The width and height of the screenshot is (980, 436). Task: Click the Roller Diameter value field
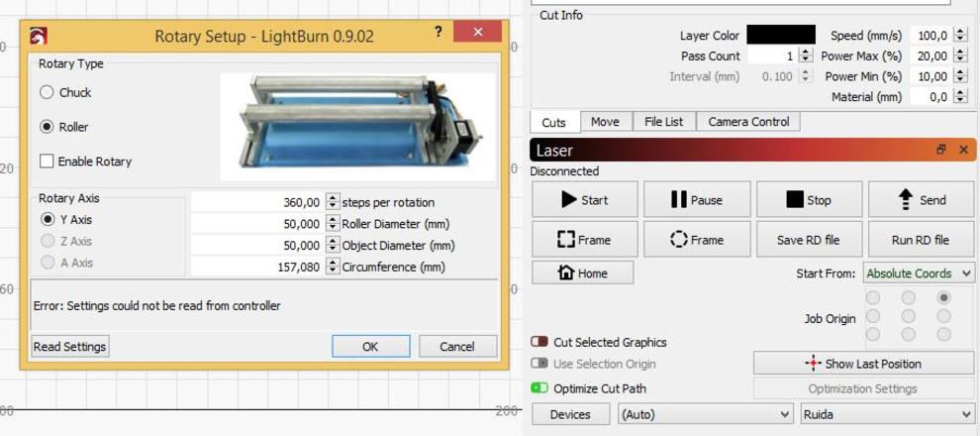click(x=258, y=224)
